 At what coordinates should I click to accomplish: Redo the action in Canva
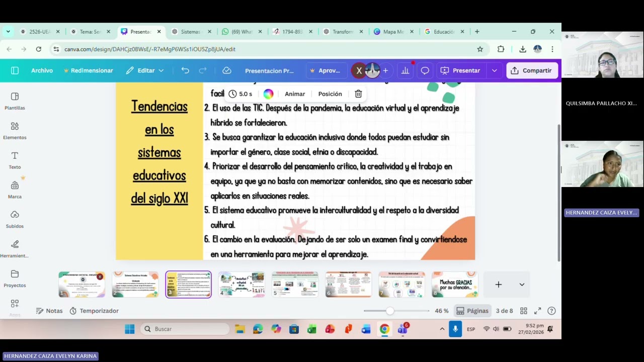203,70
